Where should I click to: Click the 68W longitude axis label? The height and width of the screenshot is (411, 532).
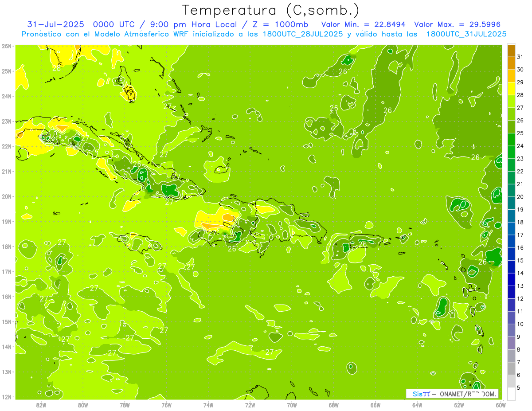[334, 405]
